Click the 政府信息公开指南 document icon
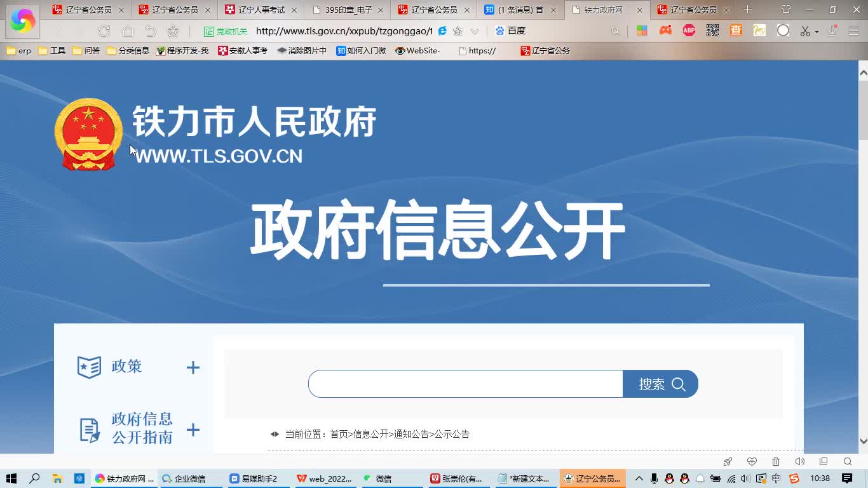The height and width of the screenshot is (488, 868). [90, 430]
